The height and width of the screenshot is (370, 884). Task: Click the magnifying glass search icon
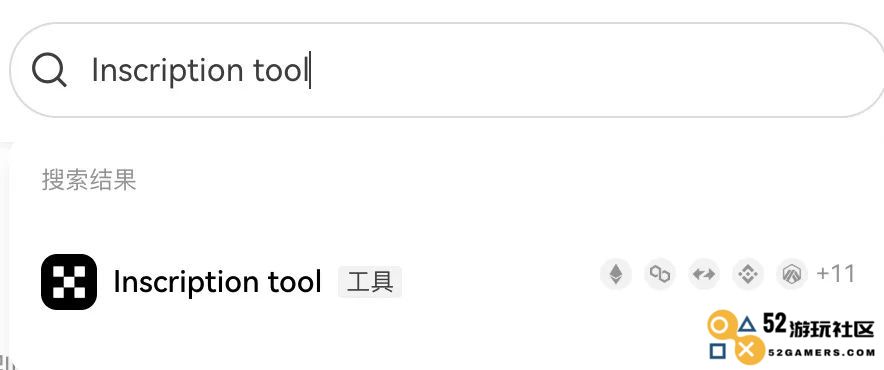[x=49, y=71]
